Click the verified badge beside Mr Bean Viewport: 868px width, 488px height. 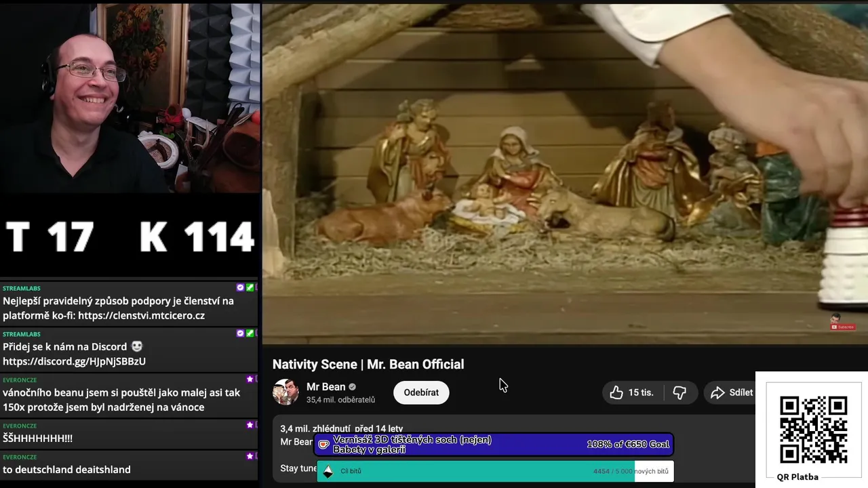tap(352, 387)
